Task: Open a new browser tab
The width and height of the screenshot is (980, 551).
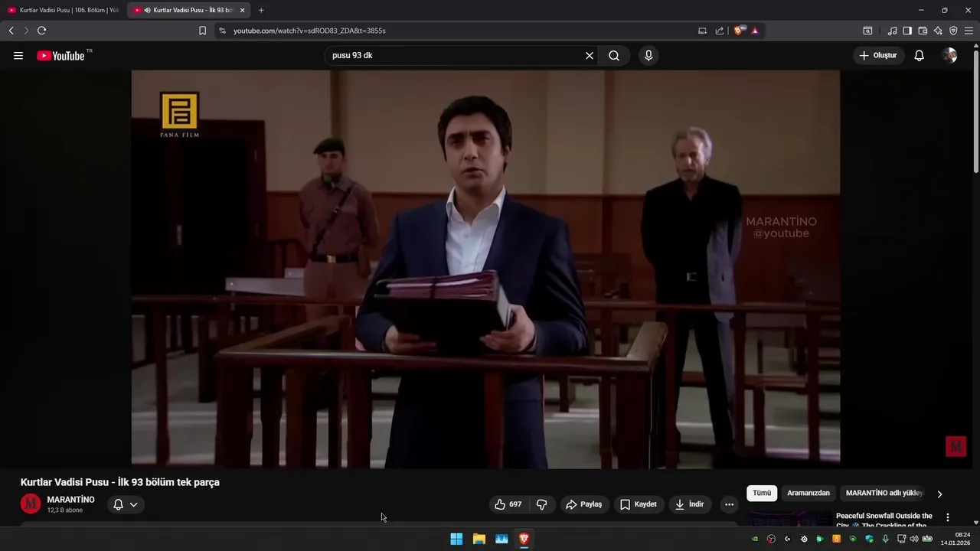Action: tap(261, 10)
